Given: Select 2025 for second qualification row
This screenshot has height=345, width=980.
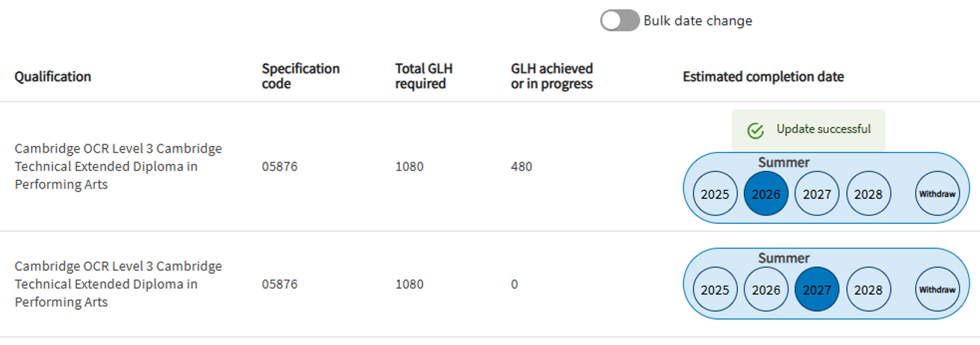Looking at the screenshot, I should point(715,290).
